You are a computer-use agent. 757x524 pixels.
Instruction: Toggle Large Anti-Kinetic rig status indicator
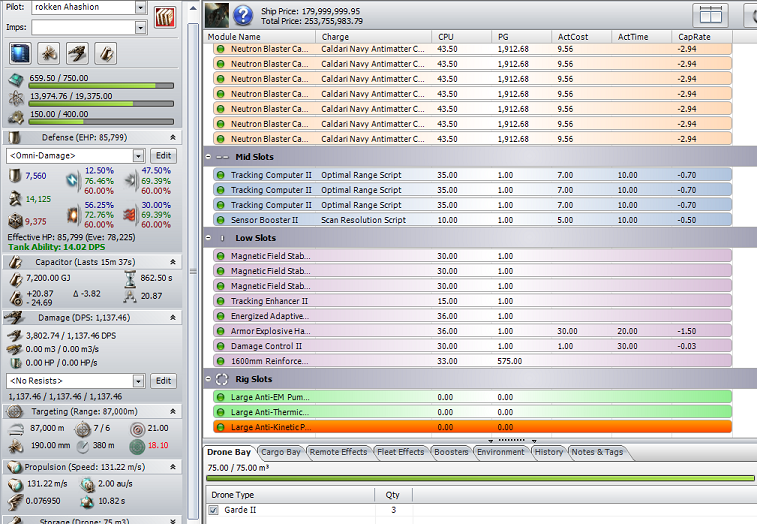click(x=221, y=427)
